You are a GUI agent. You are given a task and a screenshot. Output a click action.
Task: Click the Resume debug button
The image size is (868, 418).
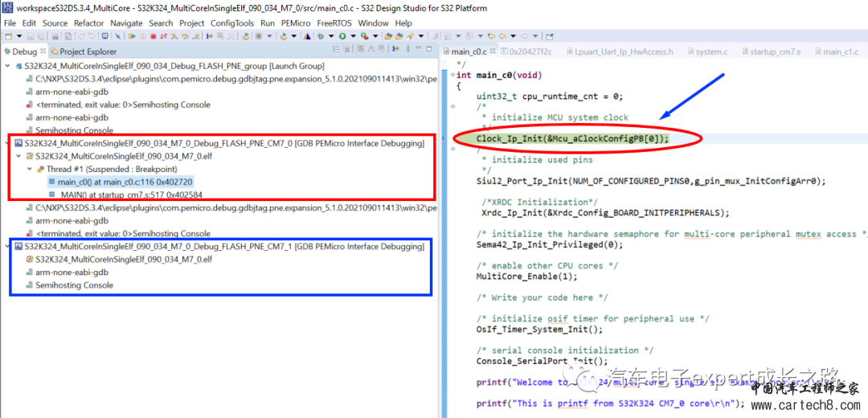tap(132, 36)
